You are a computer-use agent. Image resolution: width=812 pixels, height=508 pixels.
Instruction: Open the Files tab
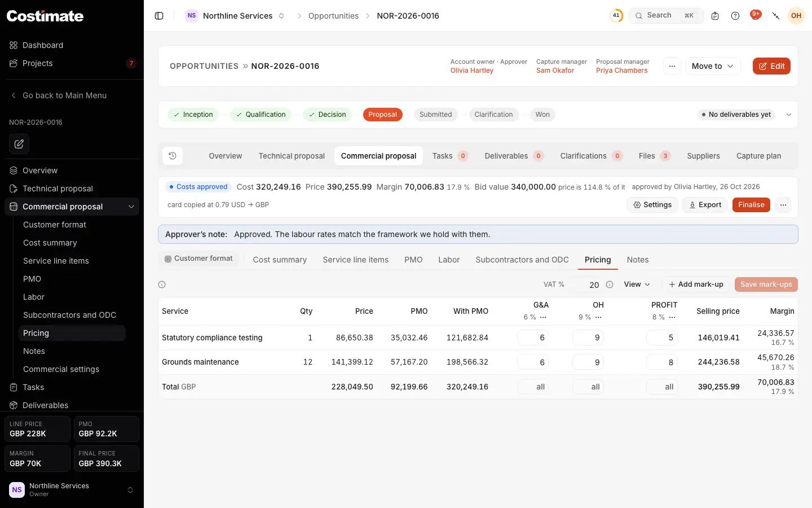[654, 156]
